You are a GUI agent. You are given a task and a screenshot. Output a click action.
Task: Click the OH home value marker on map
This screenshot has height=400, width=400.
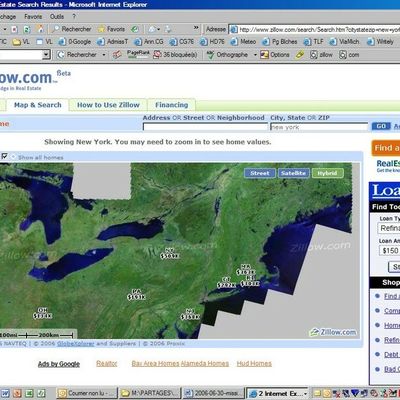pos(42,313)
